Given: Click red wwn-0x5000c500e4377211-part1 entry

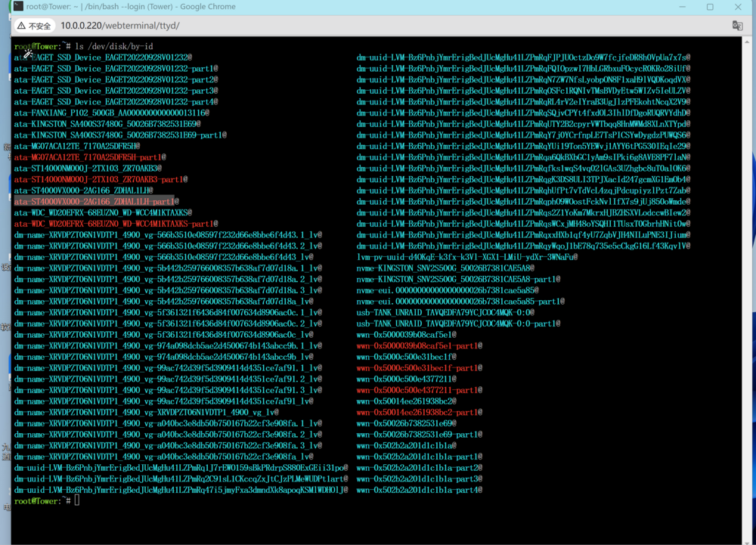Looking at the screenshot, I should 420,390.
